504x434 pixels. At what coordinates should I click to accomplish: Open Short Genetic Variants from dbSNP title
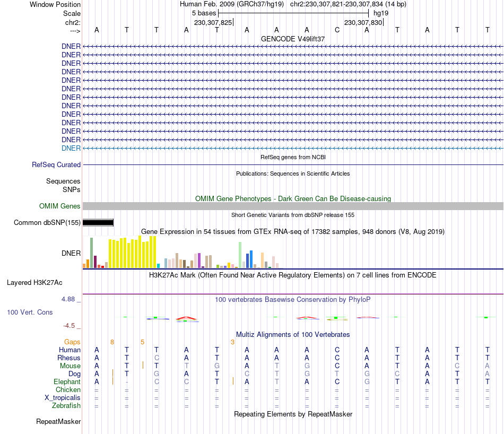293,215
